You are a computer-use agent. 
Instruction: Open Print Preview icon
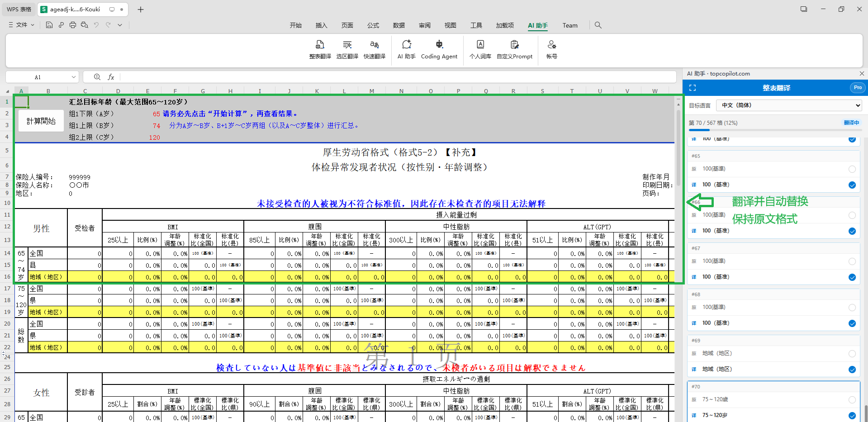(x=85, y=25)
